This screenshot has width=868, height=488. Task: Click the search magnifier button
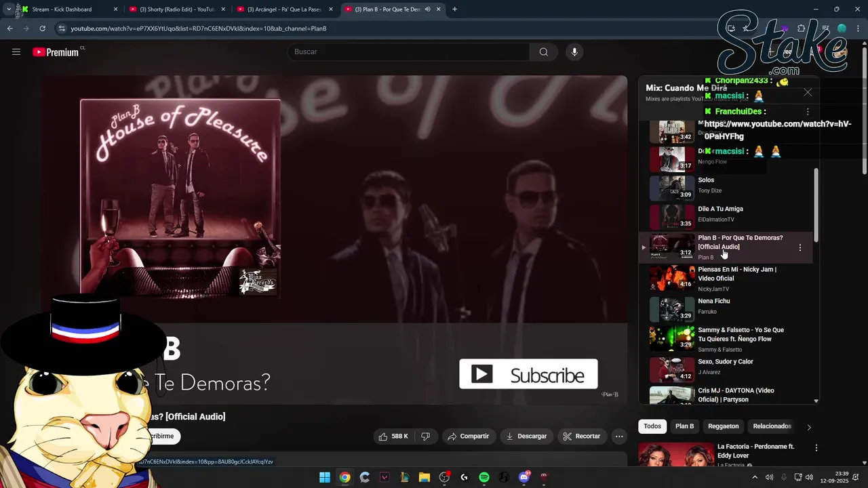pos(543,52)
